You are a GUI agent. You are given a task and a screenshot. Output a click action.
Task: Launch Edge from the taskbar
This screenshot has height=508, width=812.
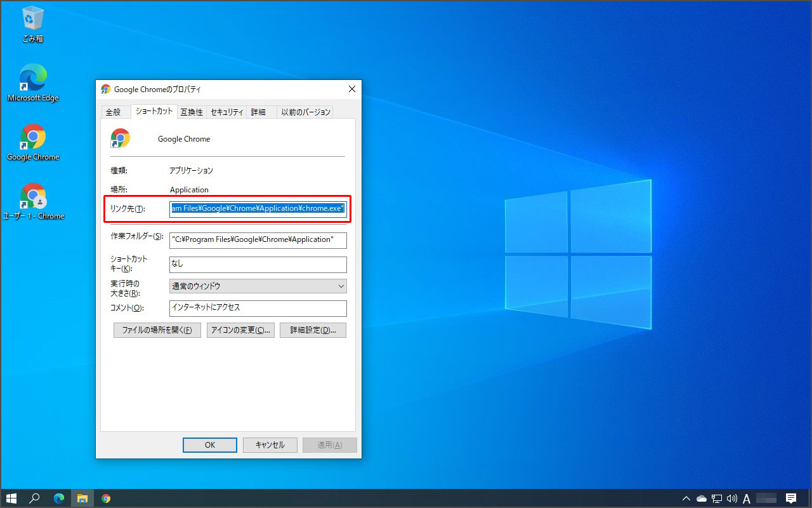(58, 498)
